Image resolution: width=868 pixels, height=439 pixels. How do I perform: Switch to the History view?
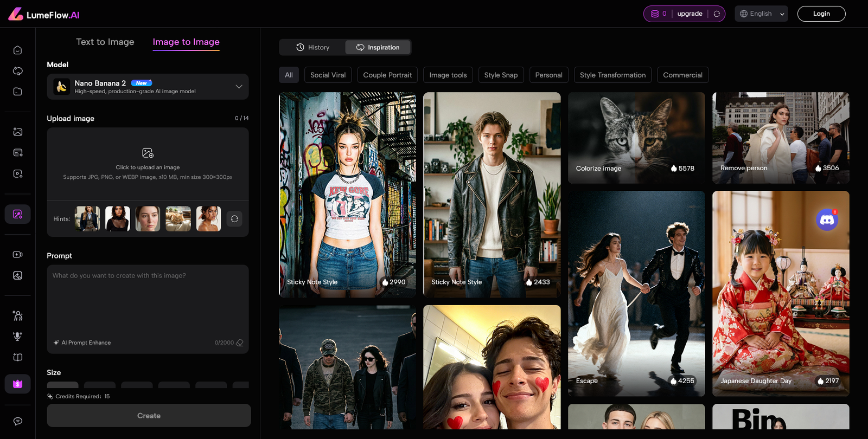coord(313,48)
